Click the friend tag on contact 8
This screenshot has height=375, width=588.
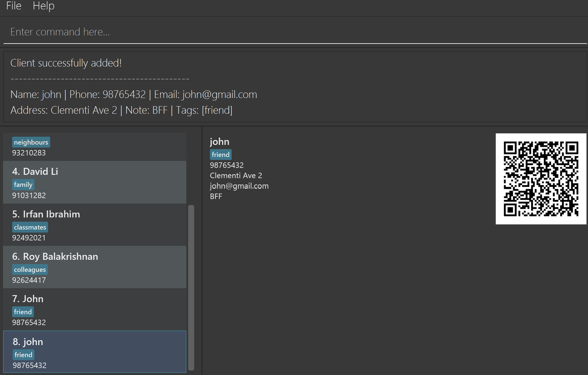23,355
